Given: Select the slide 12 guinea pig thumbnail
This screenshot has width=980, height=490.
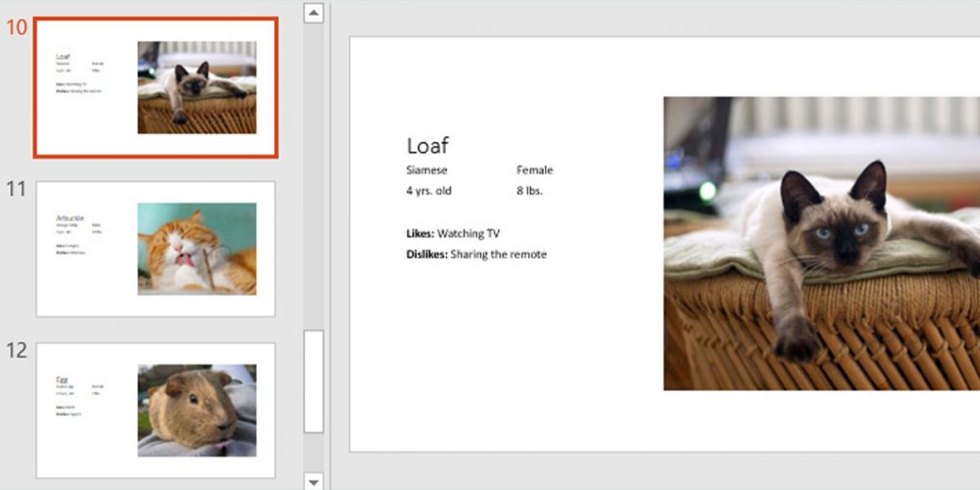Looking at the screenshot, I should point(156,410).
